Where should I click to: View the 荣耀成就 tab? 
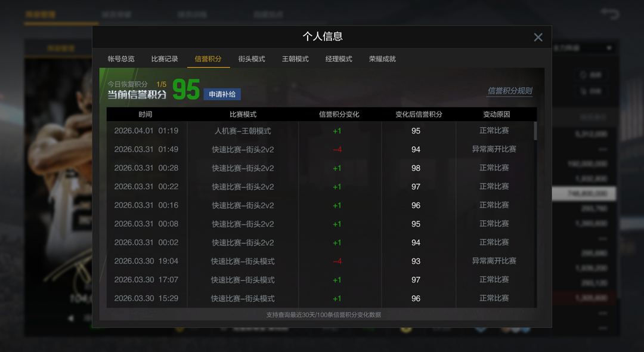pos(382,58)
